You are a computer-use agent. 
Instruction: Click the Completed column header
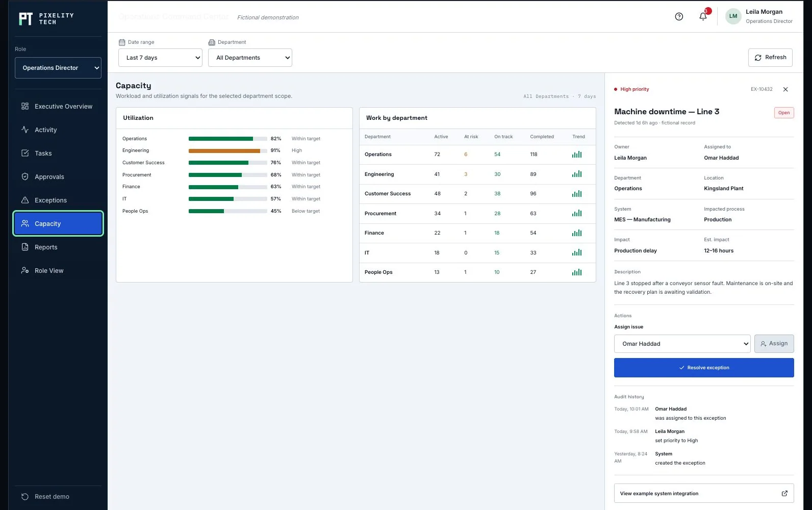pyautogui.click(x=542, y=137)
